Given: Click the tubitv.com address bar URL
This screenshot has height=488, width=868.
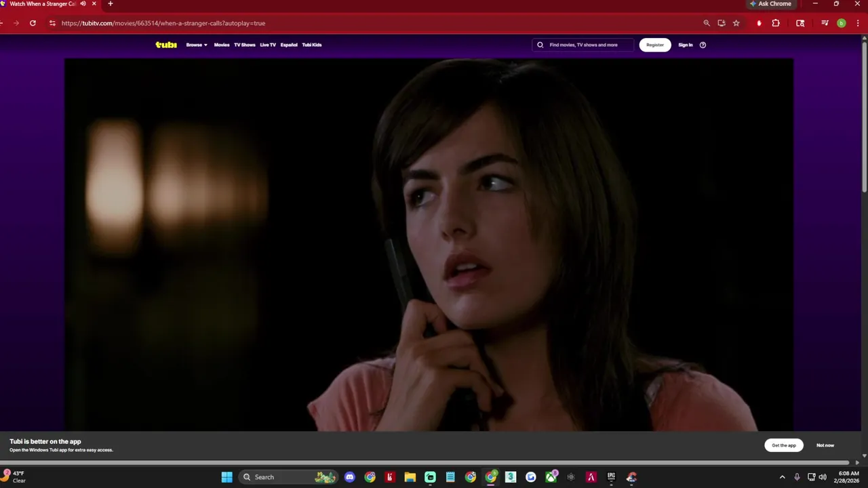Looking at the screenshot, I should [163, 23].
